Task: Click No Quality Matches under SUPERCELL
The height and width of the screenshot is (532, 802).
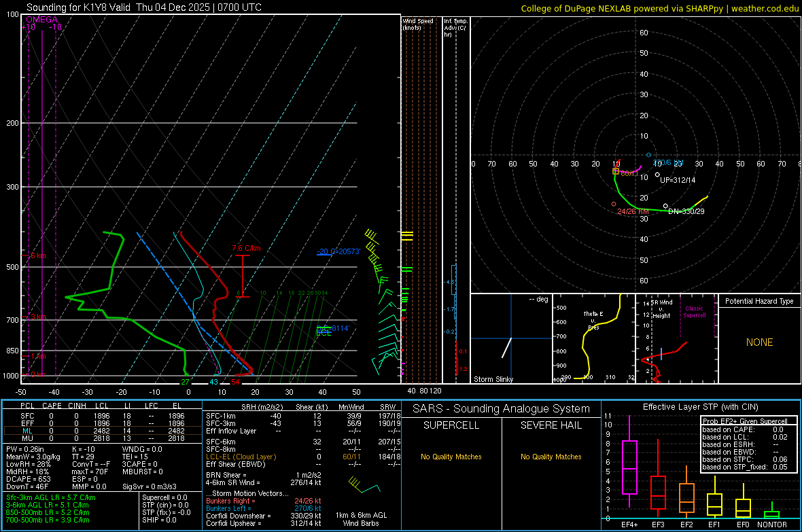Action: (x=451, y=457)
